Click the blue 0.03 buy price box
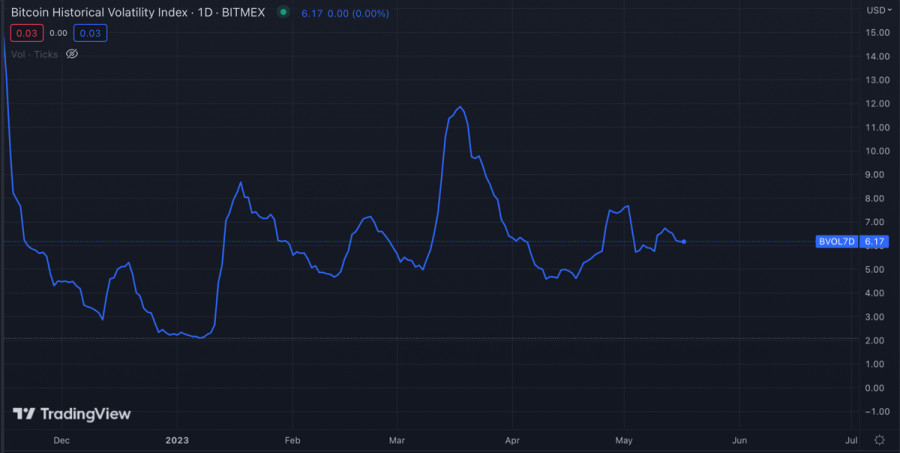 pyautogui.click(x=90, y=33)
